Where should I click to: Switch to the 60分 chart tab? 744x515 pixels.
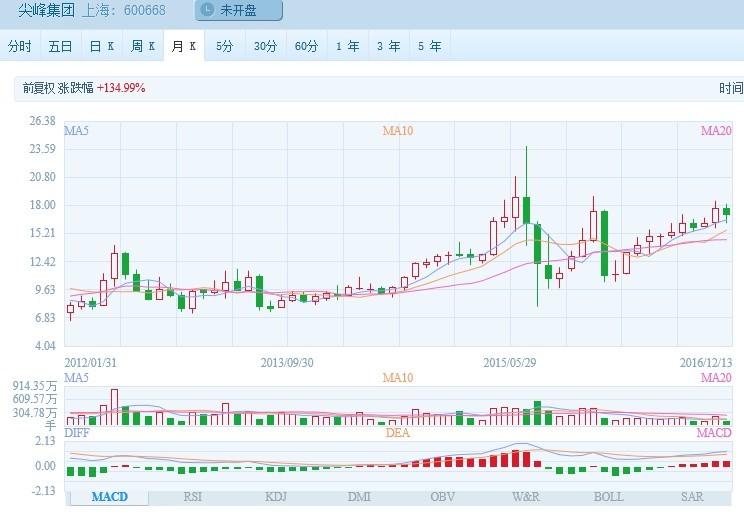click(307, 46)
